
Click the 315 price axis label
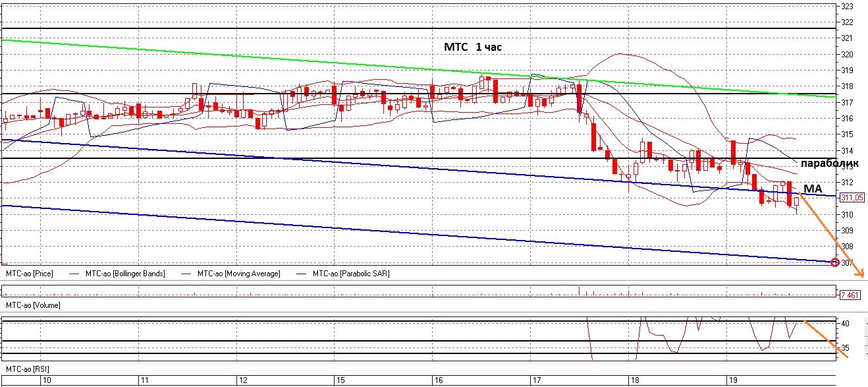coord(848,134)
